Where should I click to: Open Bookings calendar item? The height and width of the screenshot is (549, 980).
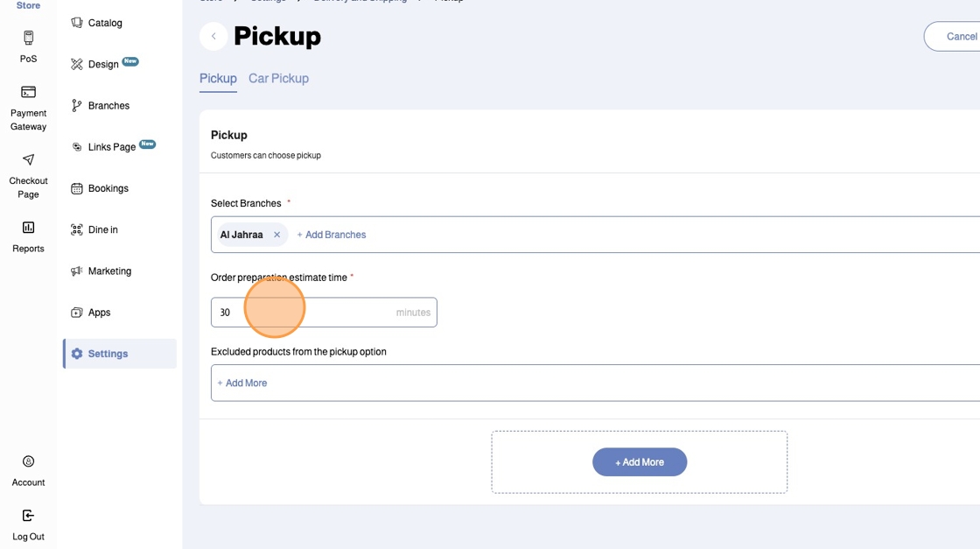pyautogui.click(x=108, y=188)
